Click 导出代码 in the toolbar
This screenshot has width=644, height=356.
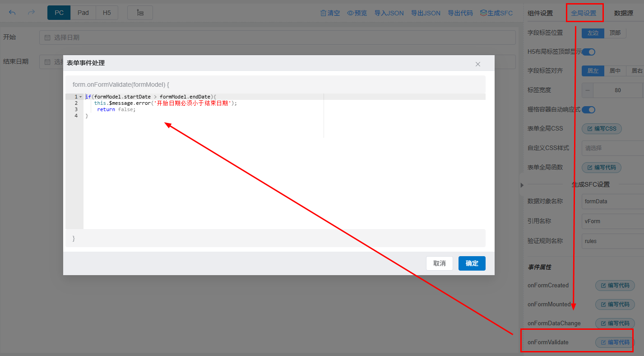[x=460, y=13]
